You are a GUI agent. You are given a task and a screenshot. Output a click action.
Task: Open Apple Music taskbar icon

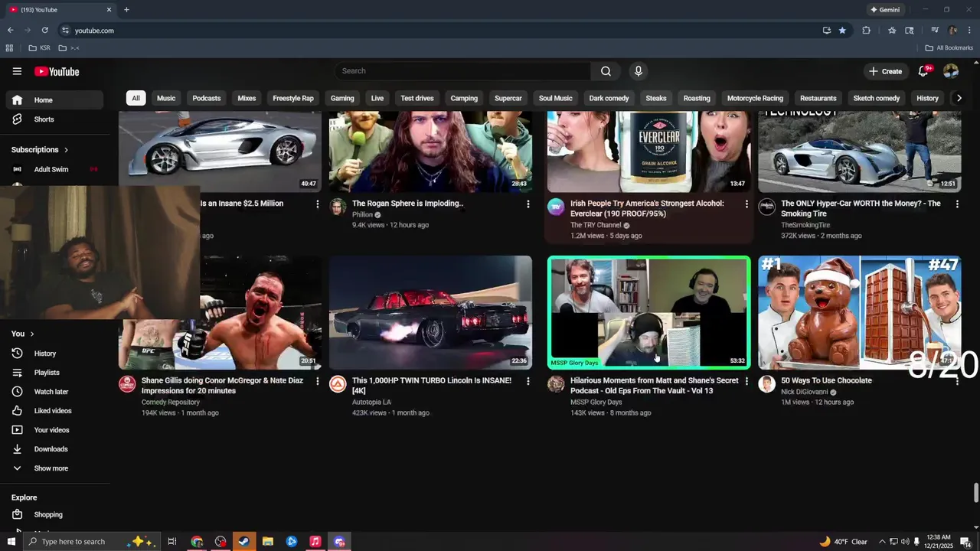[x=315, y=542]
